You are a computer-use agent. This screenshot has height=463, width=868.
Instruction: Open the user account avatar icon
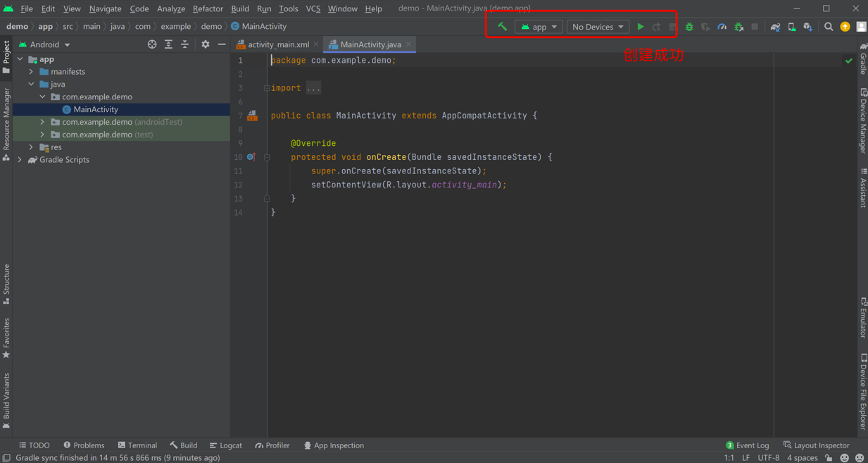[861, 27]
